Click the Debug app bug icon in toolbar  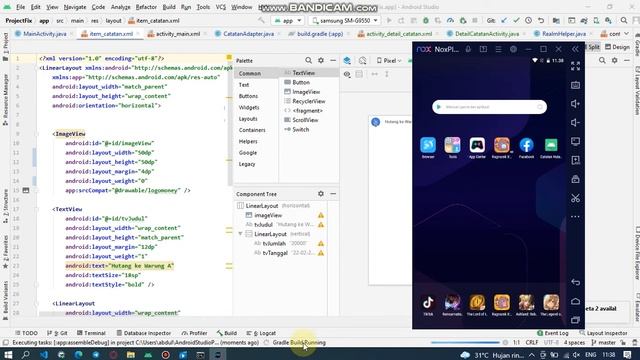[426, 20]
